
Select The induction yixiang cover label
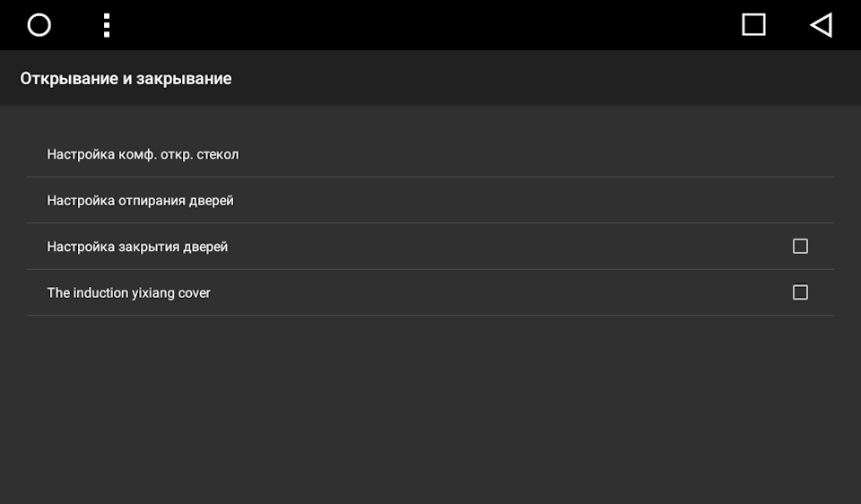point(128,292)
